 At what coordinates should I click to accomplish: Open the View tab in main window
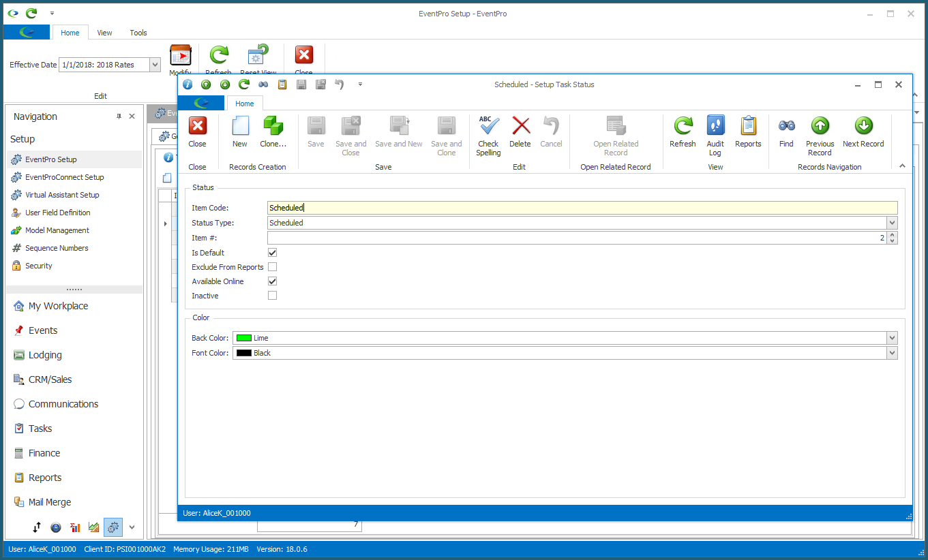[104, 33]
